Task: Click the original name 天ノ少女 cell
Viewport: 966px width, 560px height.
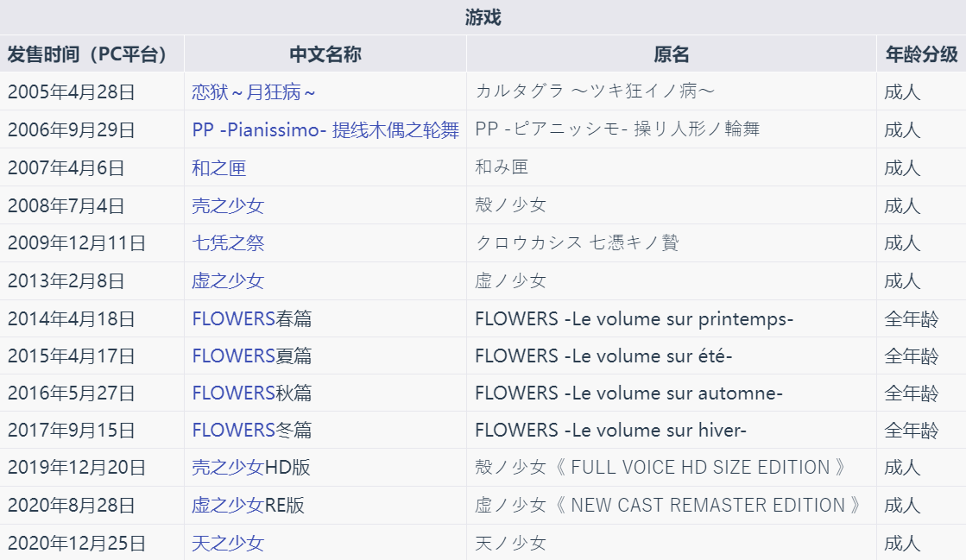Action: pyautogui.click(x=510, y=543)
